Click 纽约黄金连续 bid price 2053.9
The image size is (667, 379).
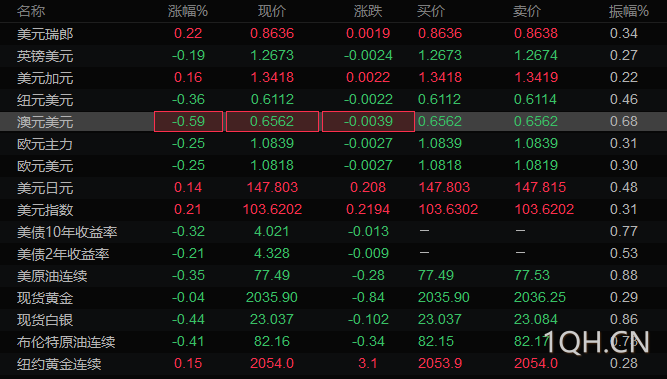(440, 364)
